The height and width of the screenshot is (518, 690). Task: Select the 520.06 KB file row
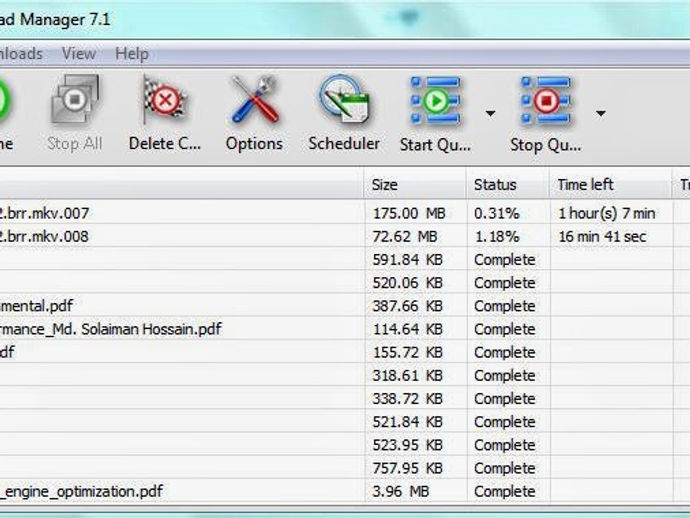(x=345, y=283)
